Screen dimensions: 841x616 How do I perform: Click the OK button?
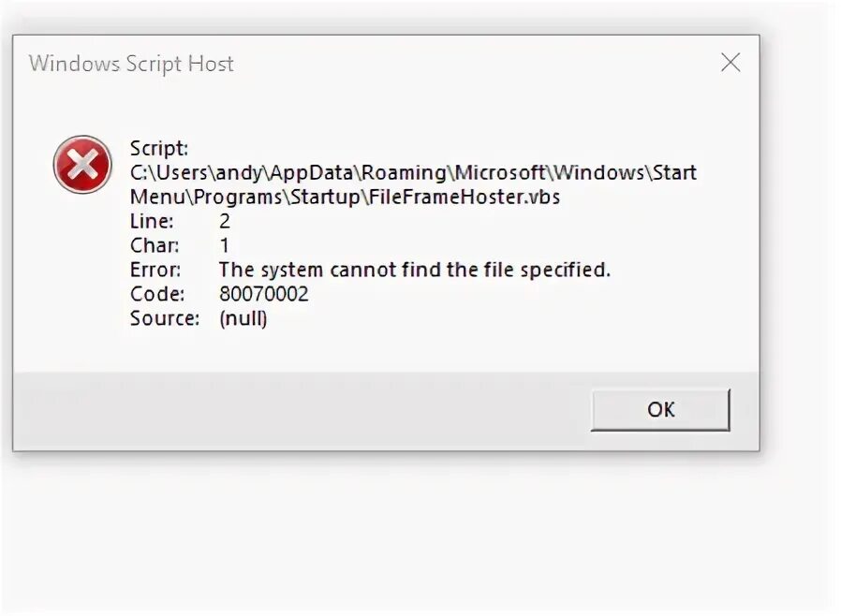tap(660, 409)
